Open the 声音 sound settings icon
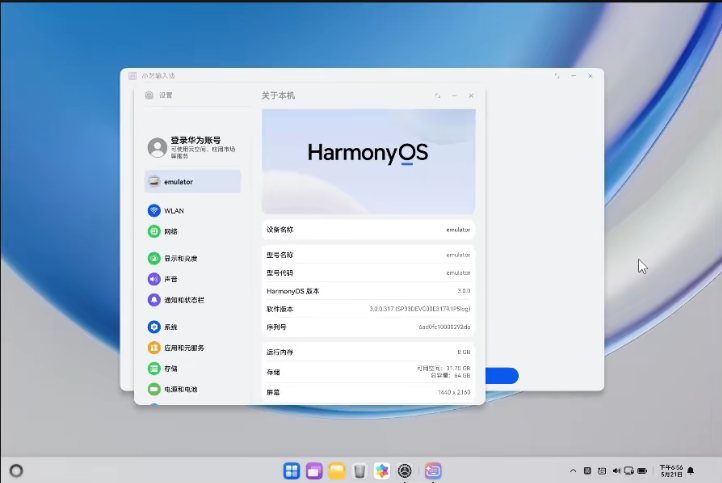Screen dimensions: 722x483 (x=154, y=279)
